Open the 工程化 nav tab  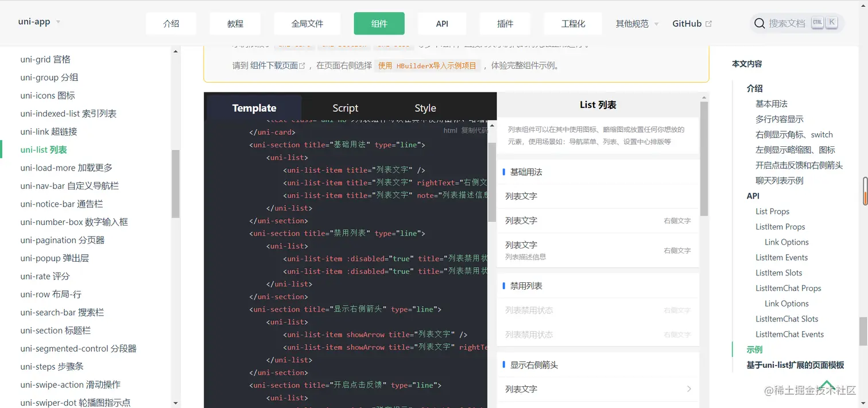[573, 24]
